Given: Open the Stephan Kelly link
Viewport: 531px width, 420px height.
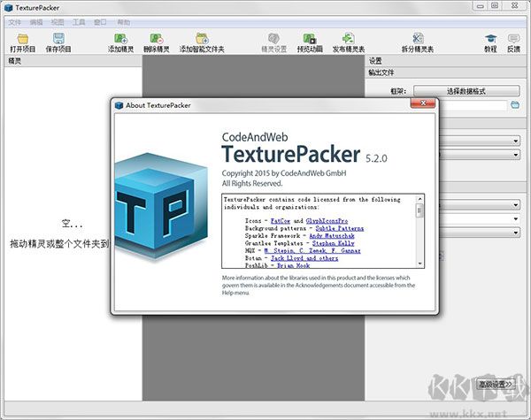Looking at the screenshot, I should point(334,243).
